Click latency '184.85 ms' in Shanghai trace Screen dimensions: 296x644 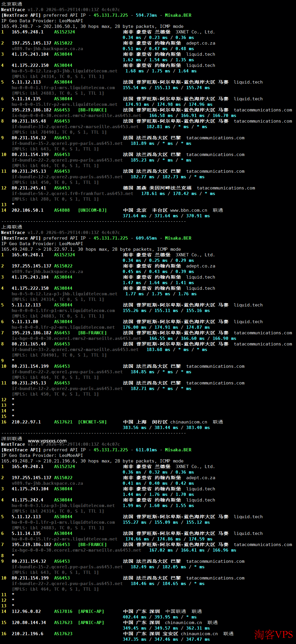click(x=142, y=372)
